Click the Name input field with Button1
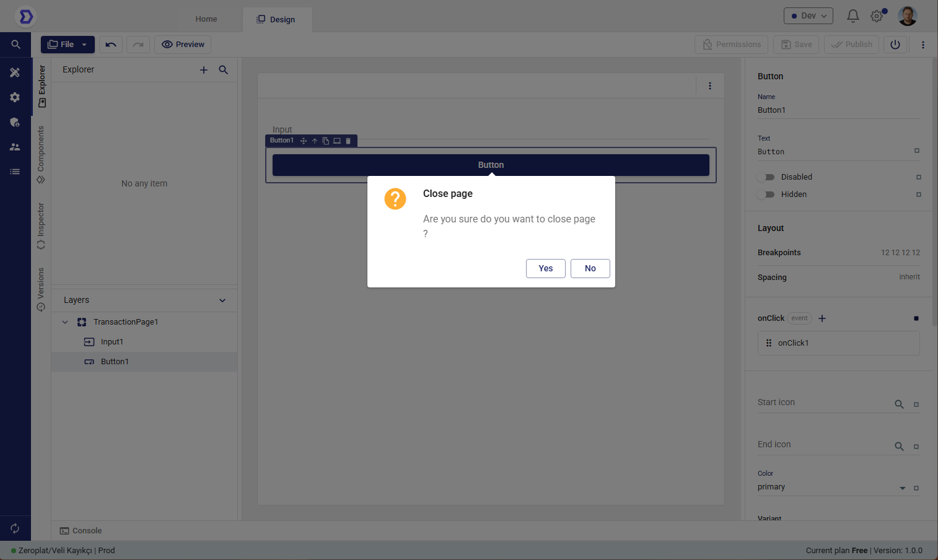The image size is (938, 560). pyautogui.click(x=838, y=110)
